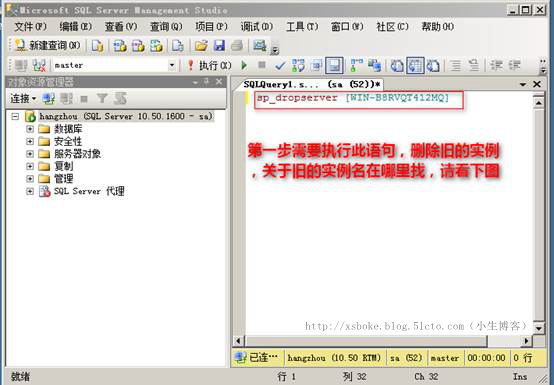Toggle pin on Object Explorer panel
This screenshot has height=385, width=554.
207,82
